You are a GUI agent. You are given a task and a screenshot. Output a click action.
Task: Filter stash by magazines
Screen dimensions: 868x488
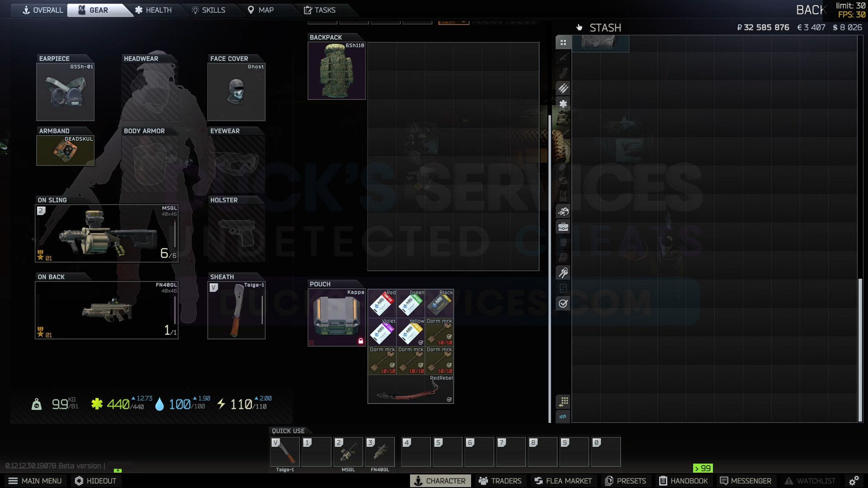click(x=563, y=73)
